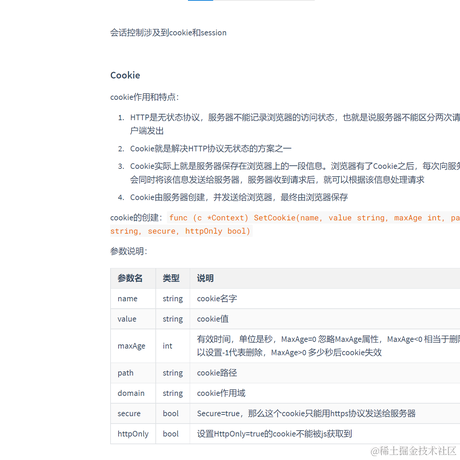Click the 'string, secure, httpOnly bool)' code line
The width and height of the screenshot is (460, 460).
(x=180, y=231)
